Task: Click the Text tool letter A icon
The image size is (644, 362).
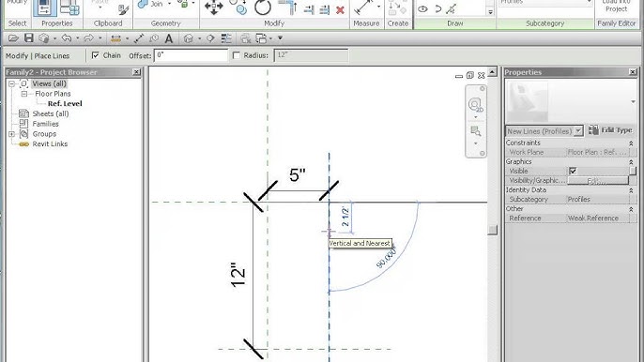Action: click(x=168, y=38)
